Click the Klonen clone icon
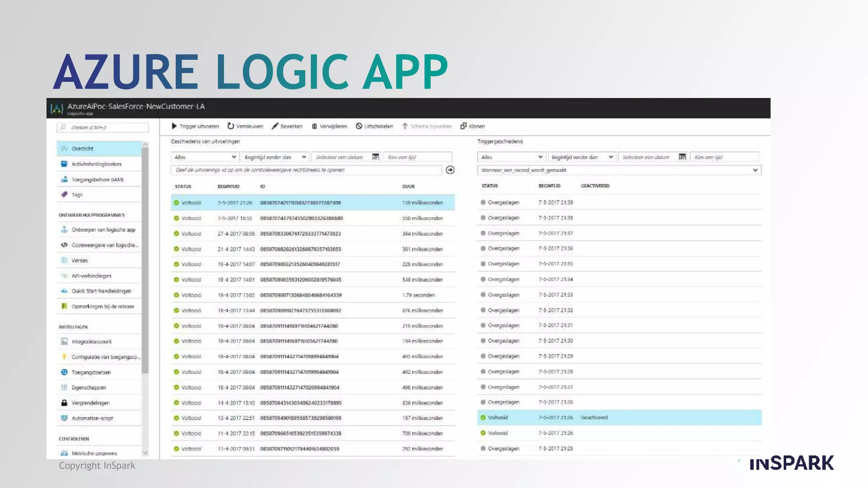The width and height of the screenshot is (868, 488). [x=463, y=126]
